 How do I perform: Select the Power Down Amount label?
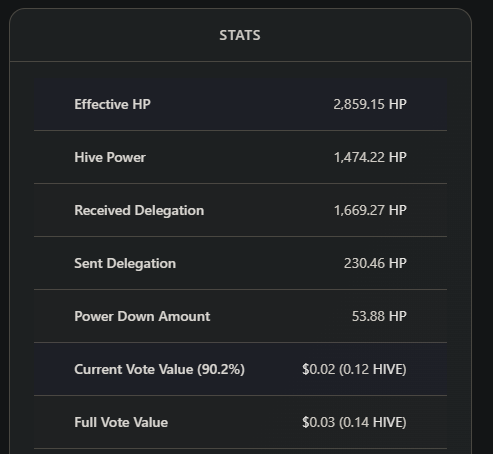pos(142,316)
